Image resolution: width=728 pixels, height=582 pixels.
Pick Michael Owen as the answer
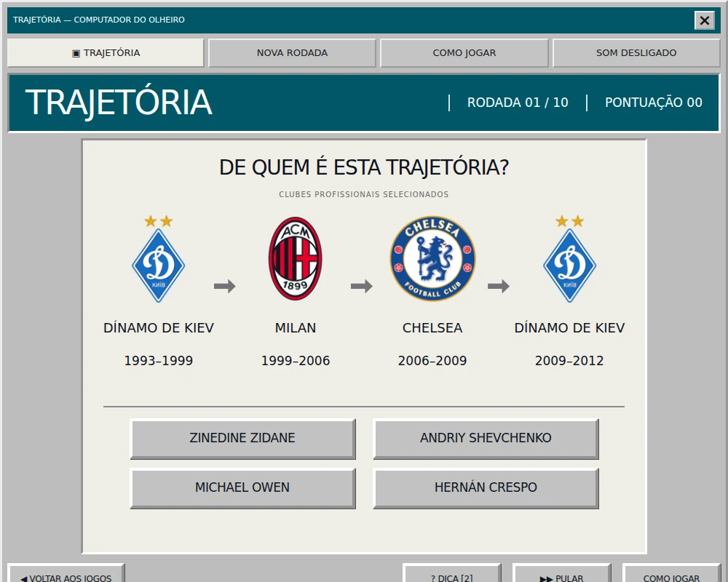[243, 488]
